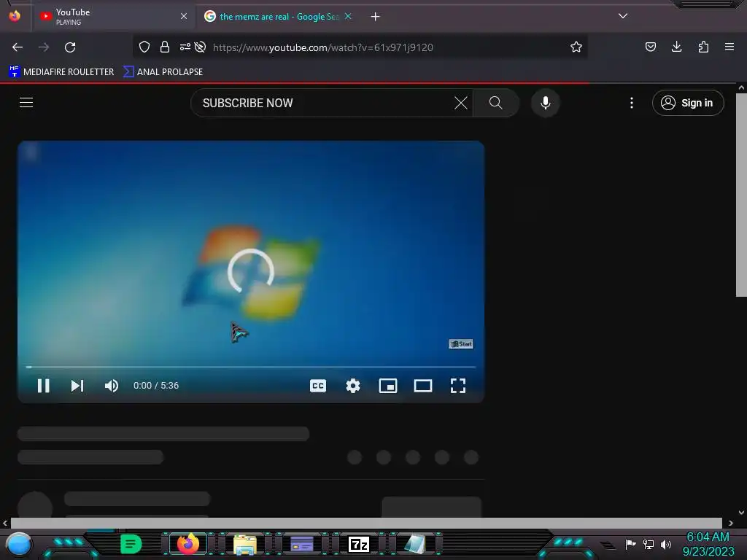Viewport: 747px width, 560px height.
Task: Open Firefox extensions puzzle icon
Action: [x=703, y=47]
